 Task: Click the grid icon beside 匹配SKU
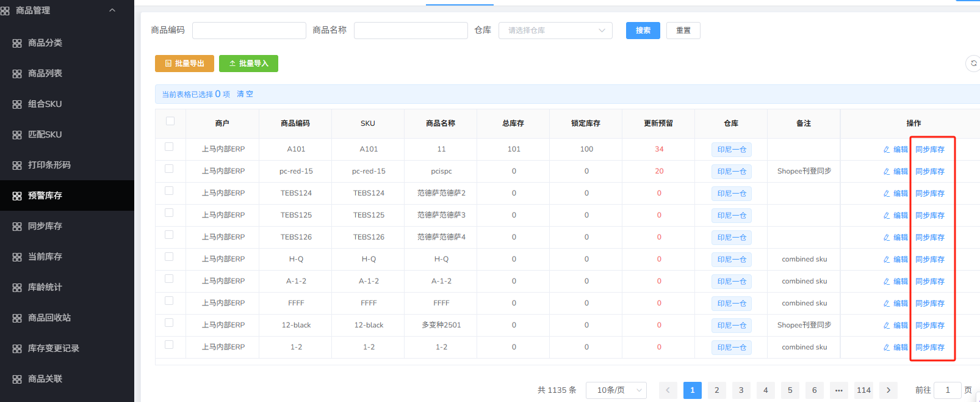(17, 135)
